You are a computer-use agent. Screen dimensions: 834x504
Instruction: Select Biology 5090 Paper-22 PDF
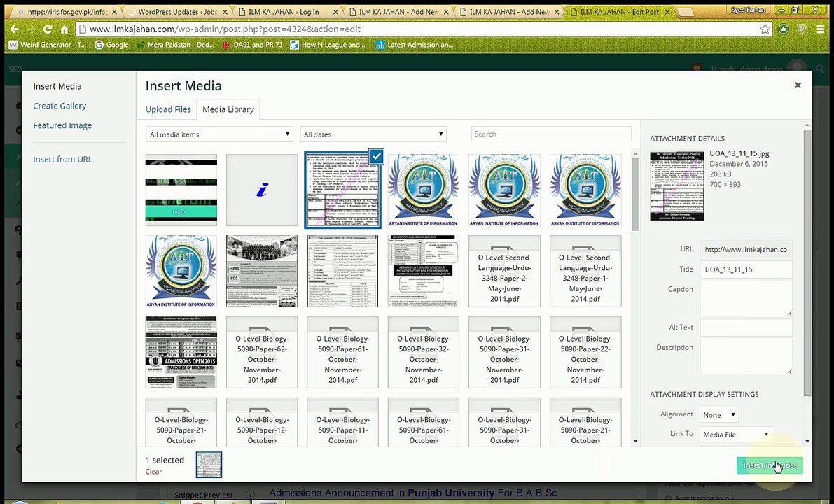(x=585, y=352)
